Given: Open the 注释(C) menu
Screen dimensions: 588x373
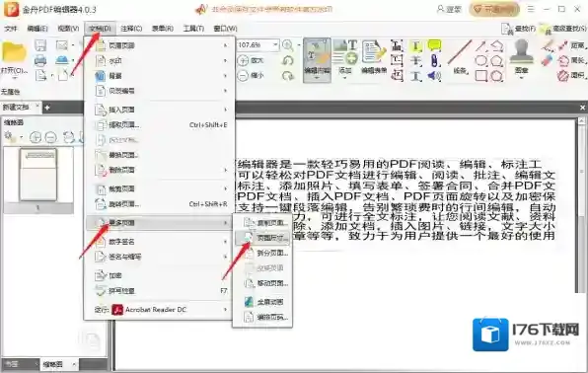Looking at the screenshot, I should pyautogui.click(x=131, y=29).
